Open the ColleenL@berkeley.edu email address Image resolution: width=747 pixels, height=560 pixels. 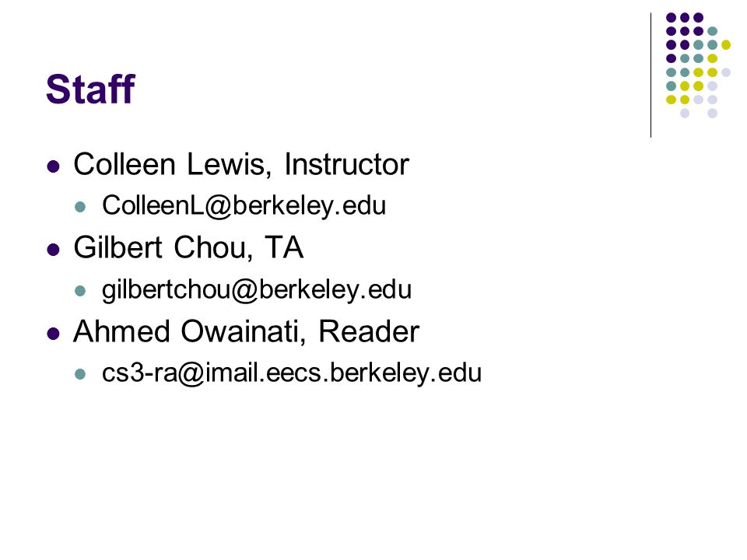point(244,205)
